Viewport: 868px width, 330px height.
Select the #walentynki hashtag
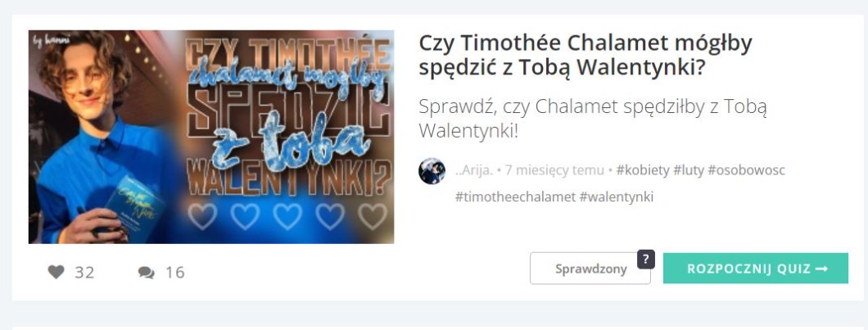tap(616, 197)
